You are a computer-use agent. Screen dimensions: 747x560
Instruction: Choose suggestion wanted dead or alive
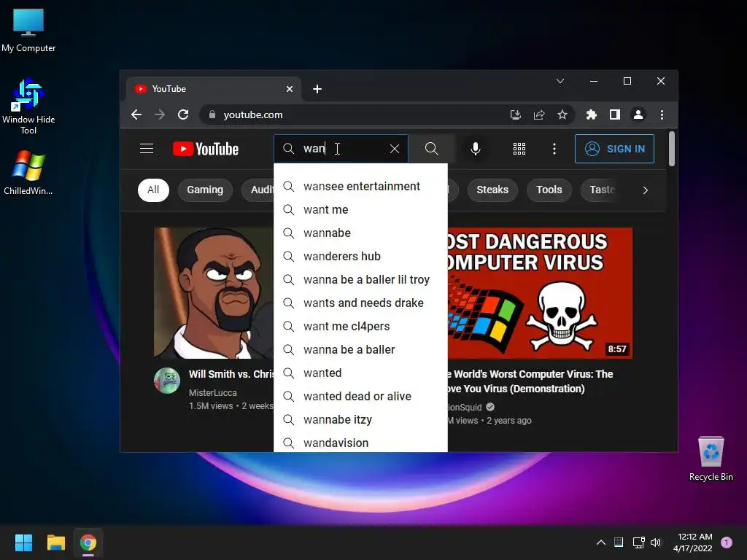[x=360, y=396]
